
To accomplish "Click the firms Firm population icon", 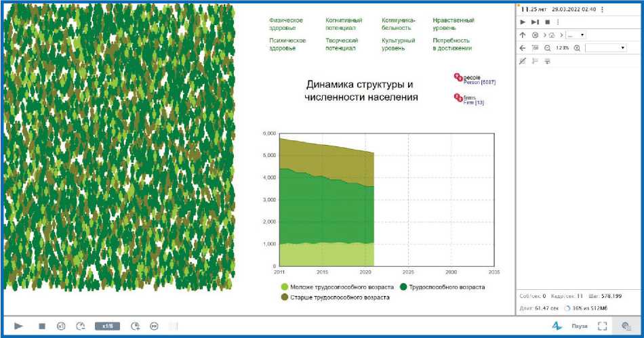I will (x=458, y=98).
